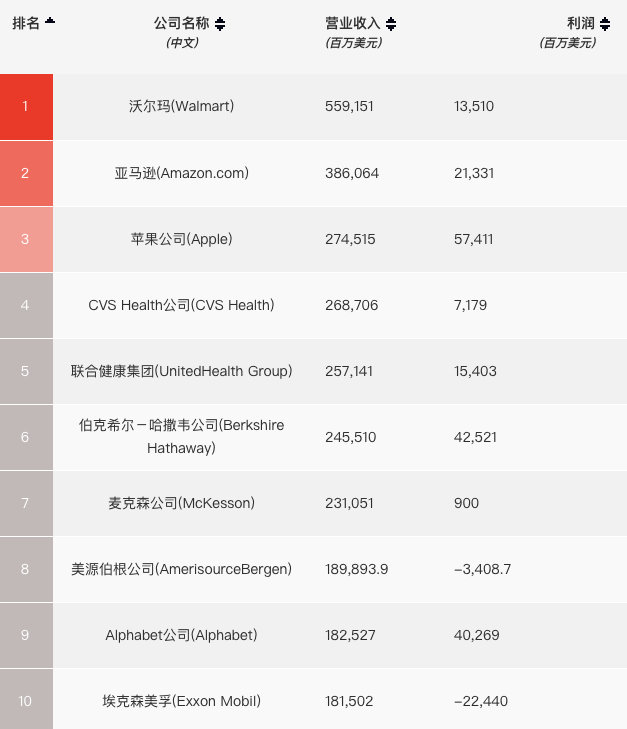Click Berkshire revenue 245,510
The height and width of the screenshot is (729, 627).
point(350,437)
